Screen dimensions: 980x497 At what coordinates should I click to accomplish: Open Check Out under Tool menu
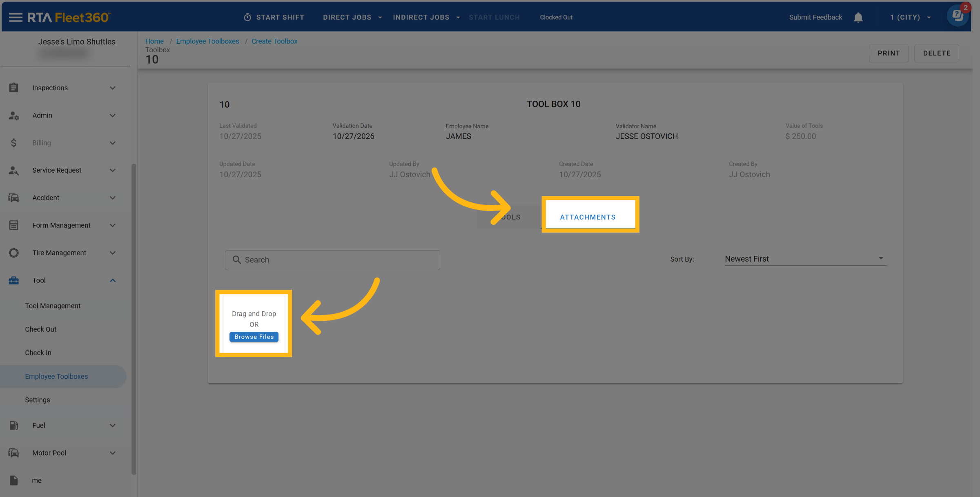40,329
